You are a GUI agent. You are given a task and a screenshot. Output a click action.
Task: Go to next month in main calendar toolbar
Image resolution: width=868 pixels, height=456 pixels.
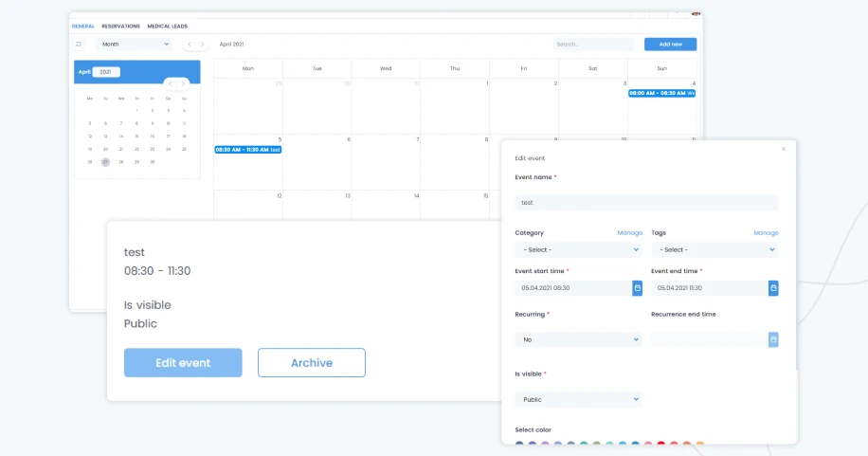pyautogui.click(x=202, y=45)
